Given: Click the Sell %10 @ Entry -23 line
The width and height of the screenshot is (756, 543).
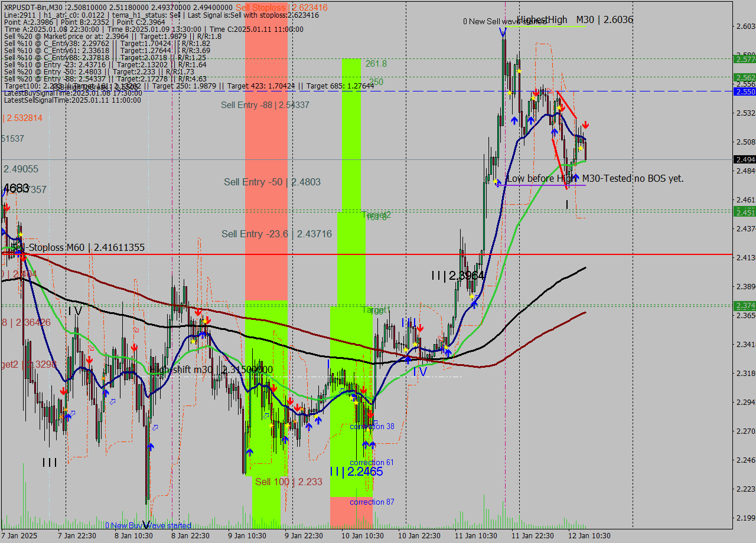Looking at the screenshot, I should click(105, 65).
